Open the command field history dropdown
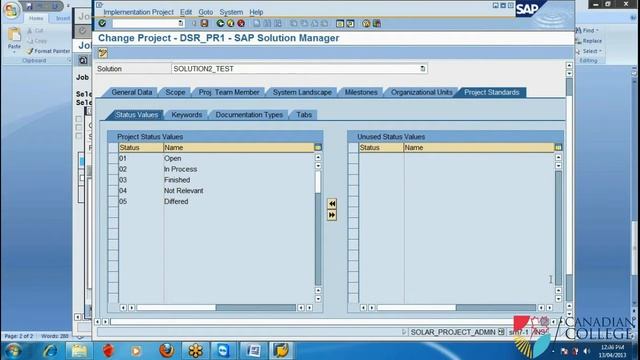Screen dimensions: 640x360 coord(181,23)
